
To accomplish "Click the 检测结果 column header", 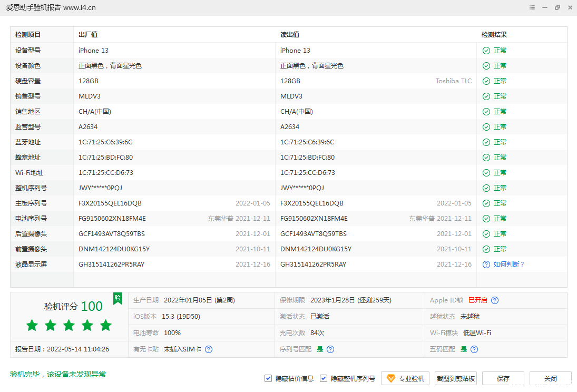I will [494, 35].
